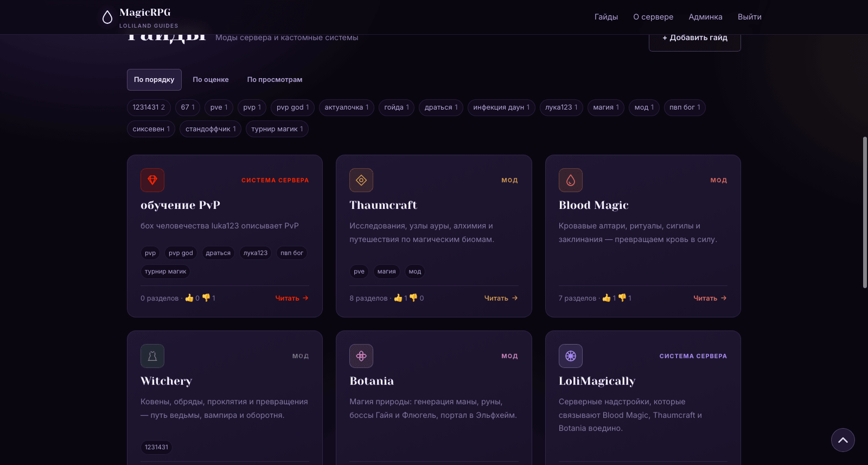Thumbs down the Blood Magic guide

[x=622, y=298]
